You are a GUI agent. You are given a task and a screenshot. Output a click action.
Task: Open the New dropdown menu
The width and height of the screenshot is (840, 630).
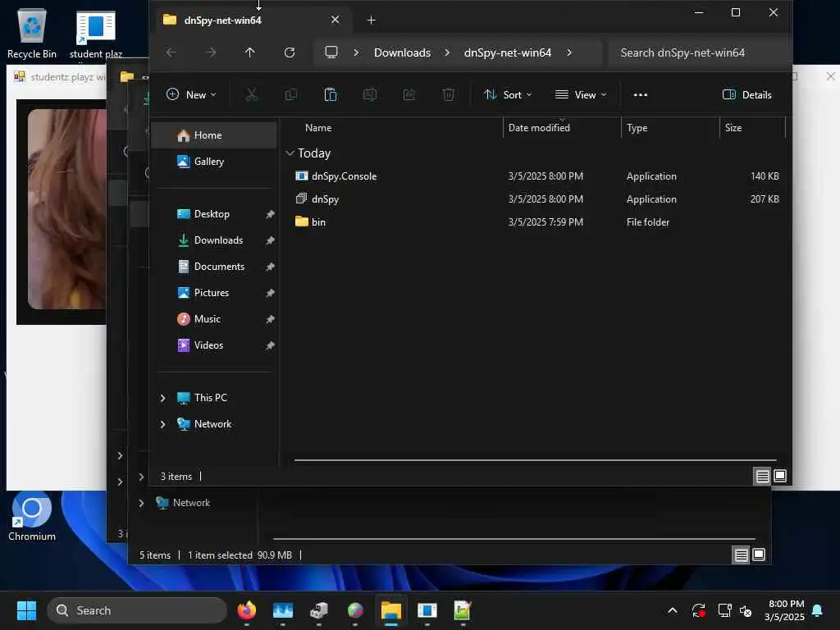[191, 95]
